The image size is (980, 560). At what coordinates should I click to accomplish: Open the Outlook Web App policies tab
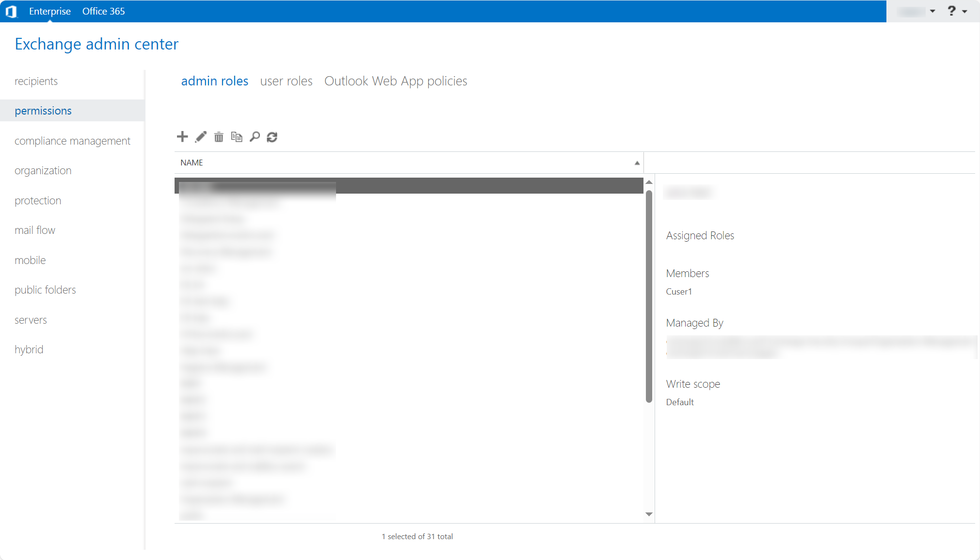click(396, 81)
